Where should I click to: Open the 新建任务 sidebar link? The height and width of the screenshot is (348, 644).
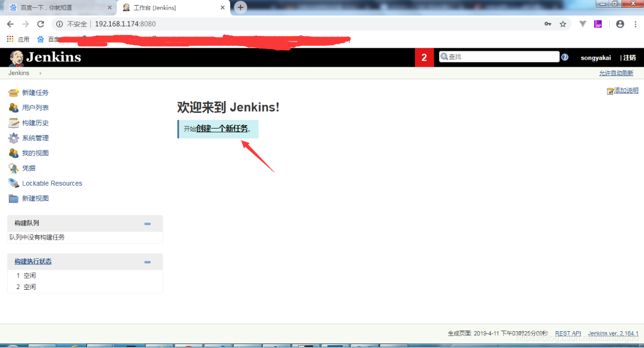(35, 93)
